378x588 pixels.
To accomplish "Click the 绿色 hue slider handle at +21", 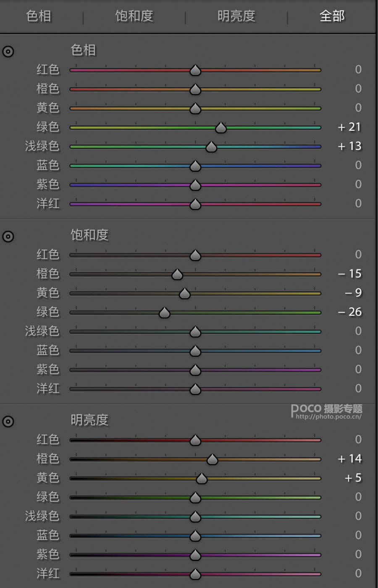I will [x=220, y=128].
